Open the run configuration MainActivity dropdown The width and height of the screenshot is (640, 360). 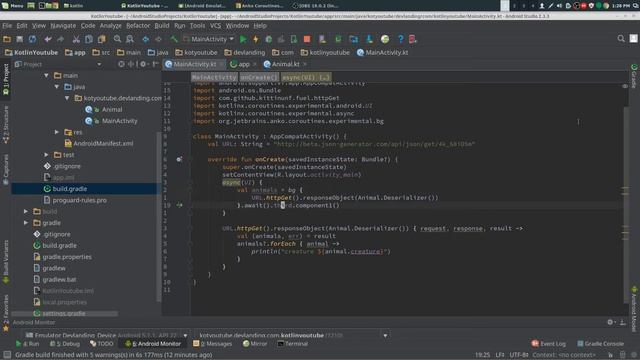coord(209,39)
